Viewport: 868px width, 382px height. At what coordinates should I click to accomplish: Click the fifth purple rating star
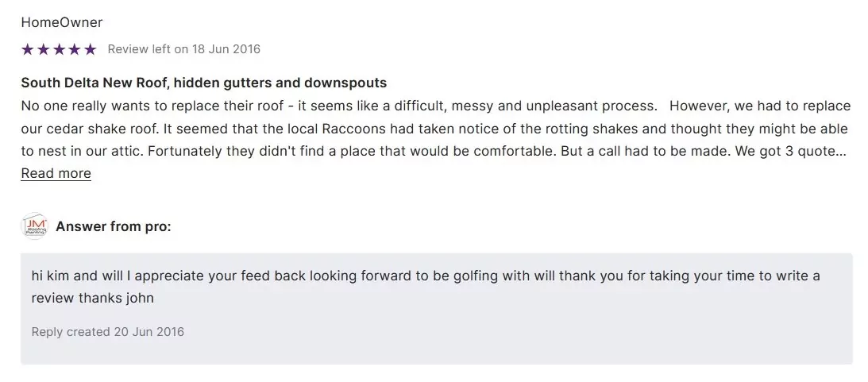point(90,49)
